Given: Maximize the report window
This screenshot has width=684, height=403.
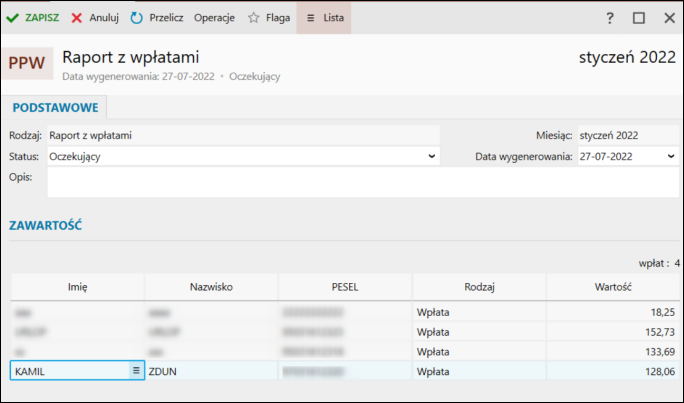Looking at the screenshot, I should click(639, 18).
